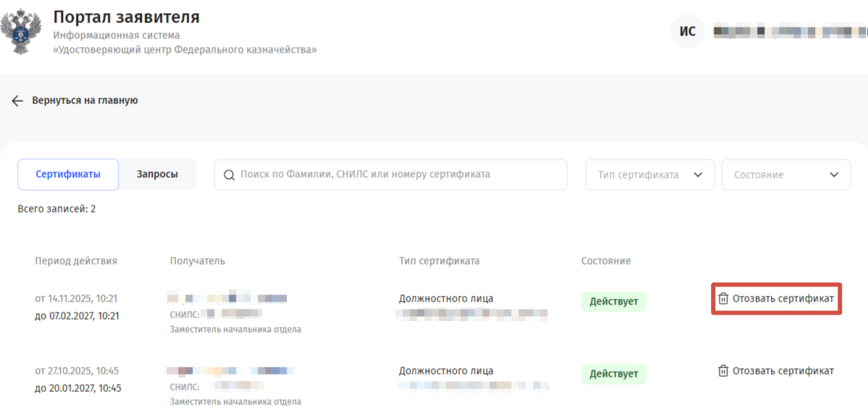Focus the search by Фамилии, СНИЛС field
Image resolution: width=868 pixels, height=413 pixels.
click(391, 175)
